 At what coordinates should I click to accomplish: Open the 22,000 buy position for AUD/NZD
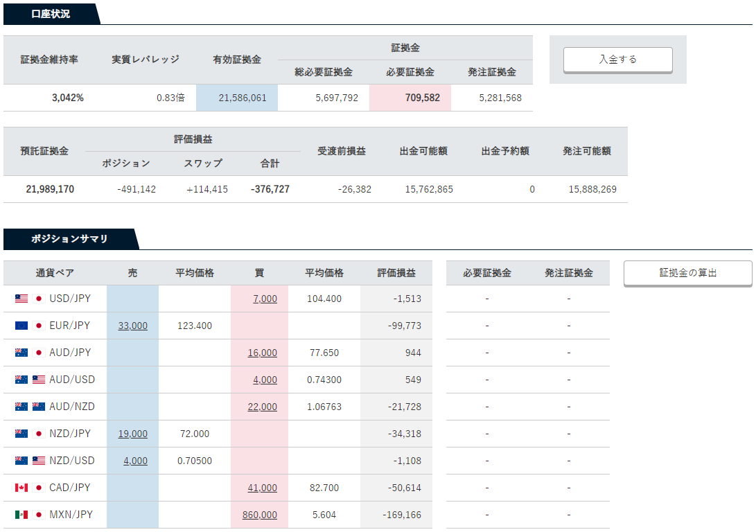(x=264, y=407)
